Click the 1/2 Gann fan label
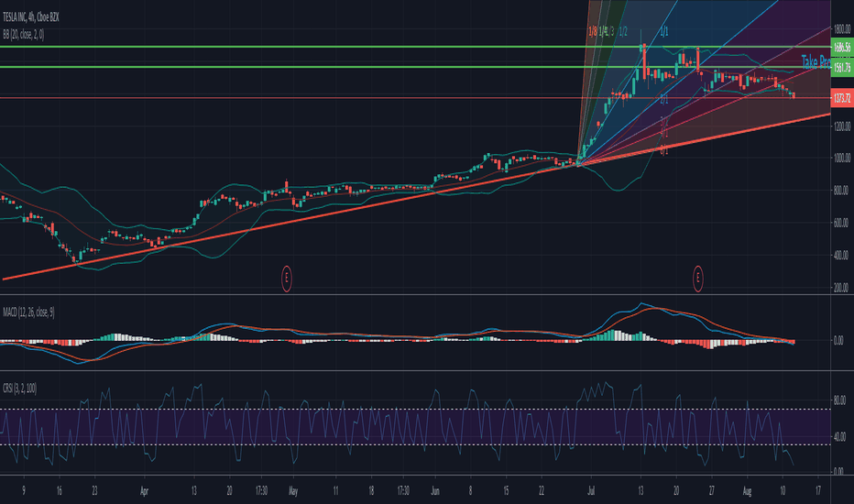854x504 pixels. [623, 31]
